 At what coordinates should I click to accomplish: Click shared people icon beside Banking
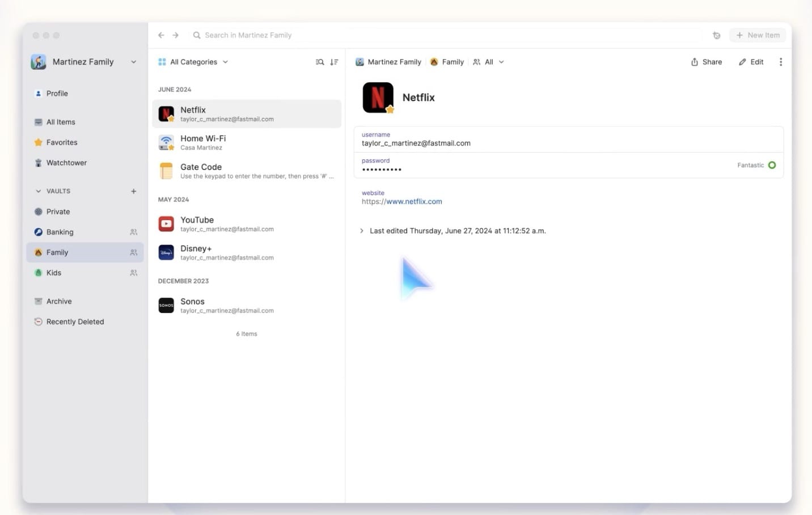(134, 232)
